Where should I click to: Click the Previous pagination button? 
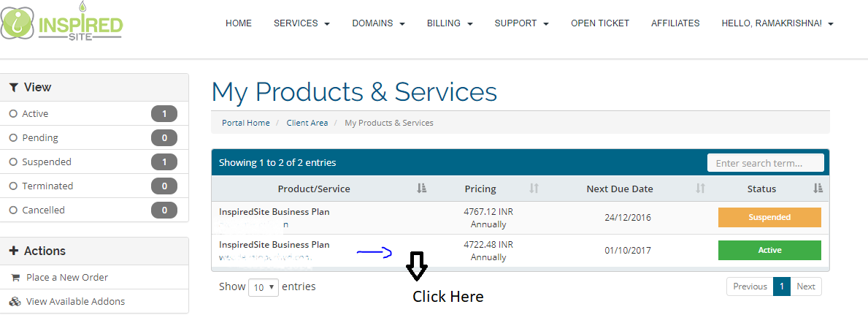point(750,286)
